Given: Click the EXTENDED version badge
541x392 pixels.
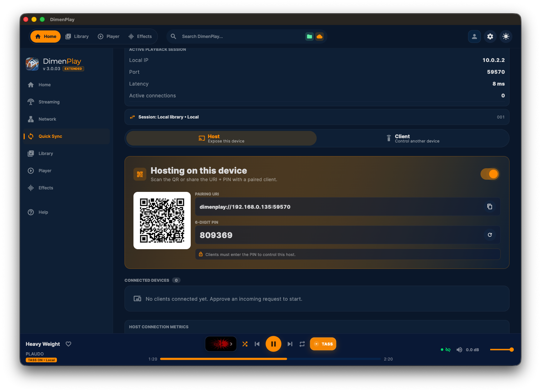Looking at the screenshot, I should click(73, 69).
